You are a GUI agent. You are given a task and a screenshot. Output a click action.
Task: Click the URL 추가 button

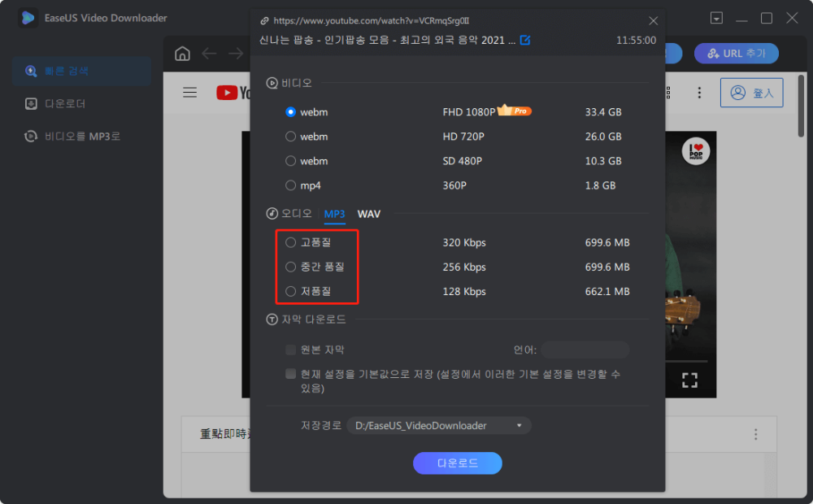coord(736,53)
